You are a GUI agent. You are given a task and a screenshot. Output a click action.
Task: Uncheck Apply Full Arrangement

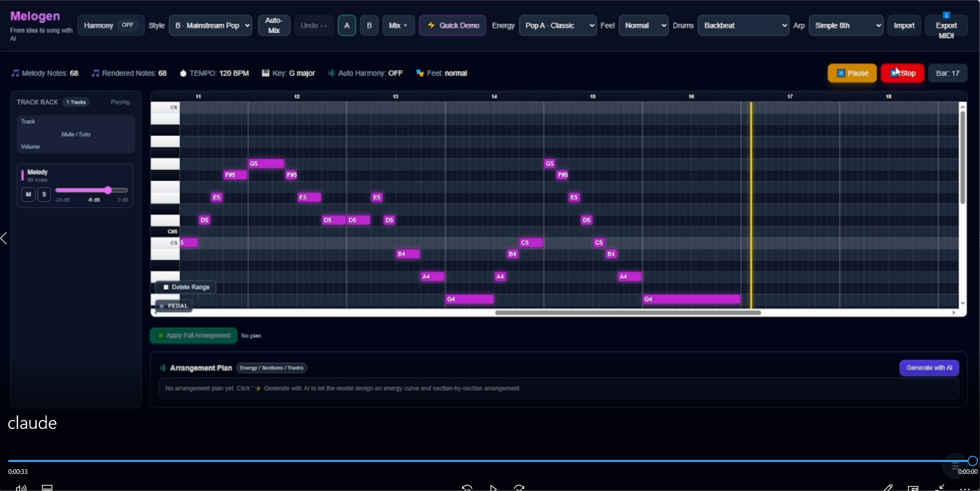click(161, 336)
